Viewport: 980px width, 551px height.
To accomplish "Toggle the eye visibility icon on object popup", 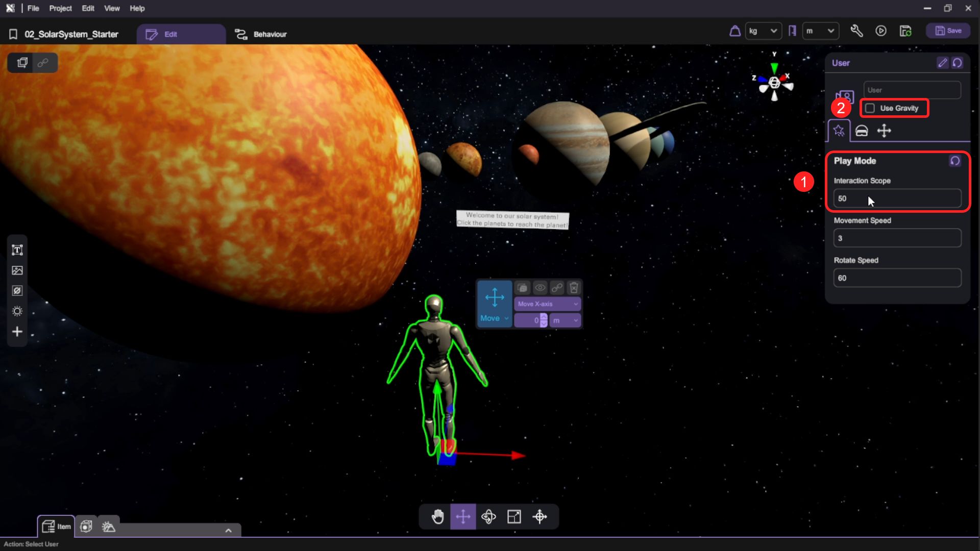I will pyautogui.click(x=540, y=288).
